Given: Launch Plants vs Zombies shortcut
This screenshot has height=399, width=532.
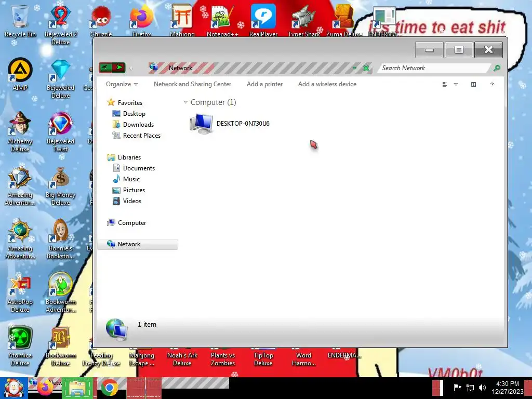Looking at the screenshot, I should coord(222,358).
